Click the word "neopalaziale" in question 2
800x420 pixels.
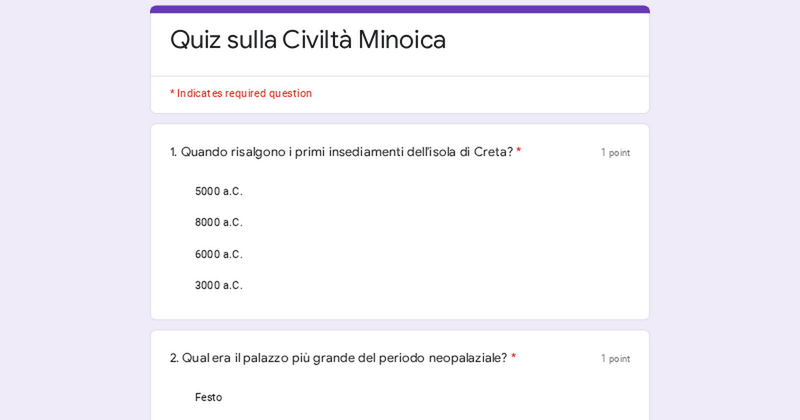(467, 358)
